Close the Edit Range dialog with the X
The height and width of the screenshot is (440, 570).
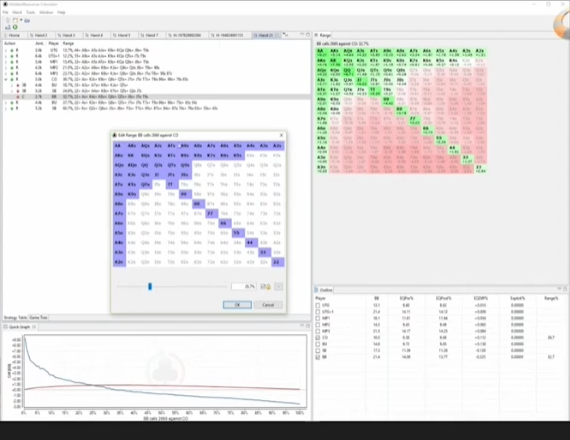point(281,135)
